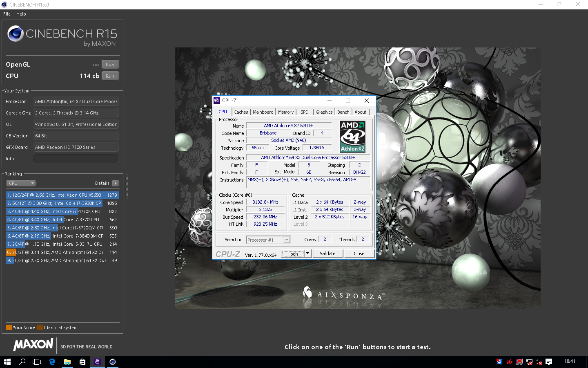Image resolution: width=588 pixels, height=368 pixels.
Task: Select ranking row 6 Core i7-3840QM
Action: [x=62, y=236]
